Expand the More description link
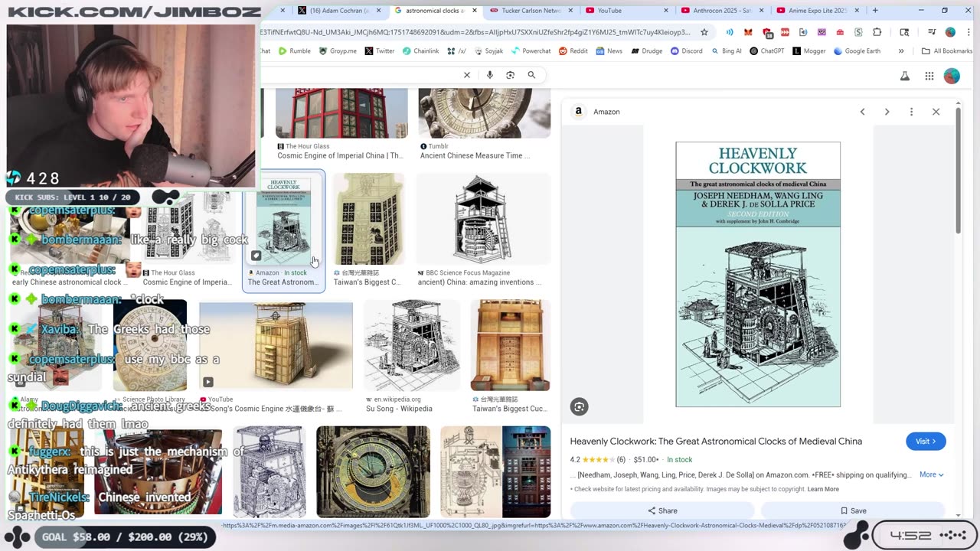This screenshot has width=980, height=551. tap(932, 474)
